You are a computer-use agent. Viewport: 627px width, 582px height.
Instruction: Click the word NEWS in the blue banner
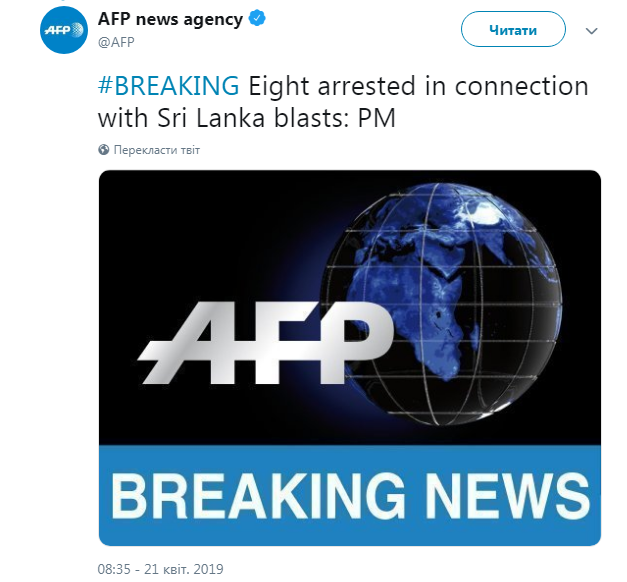pos(510,496)
